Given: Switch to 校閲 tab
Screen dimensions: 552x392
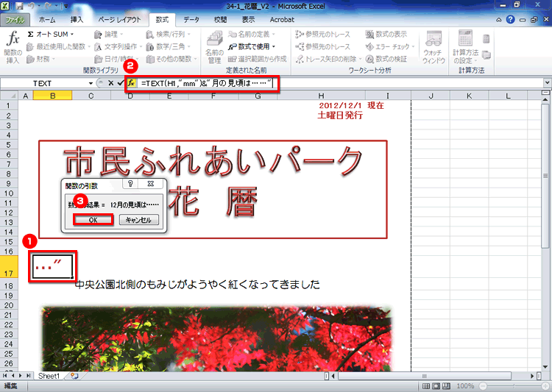Looking at the screenshot, I should [x=220, y=20].
